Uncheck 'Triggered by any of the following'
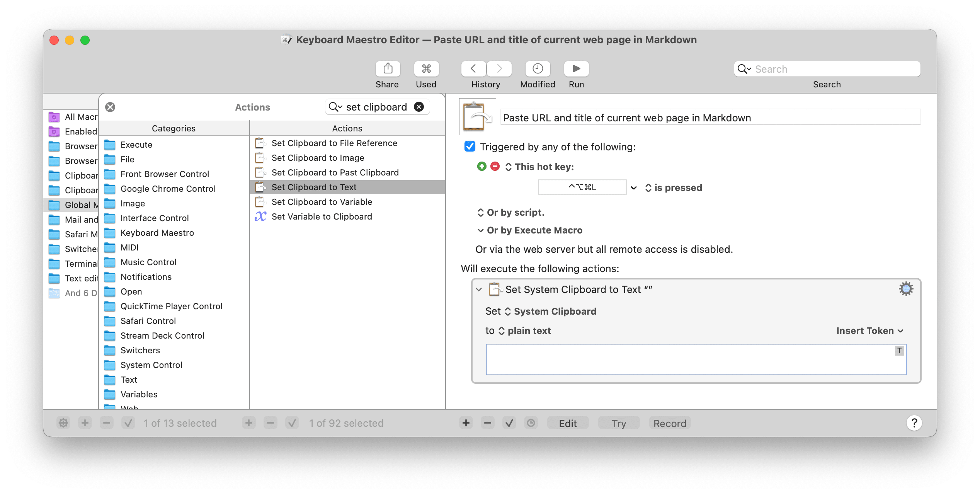The height and width of the screenshot is (494, 980). coord(470,146)
